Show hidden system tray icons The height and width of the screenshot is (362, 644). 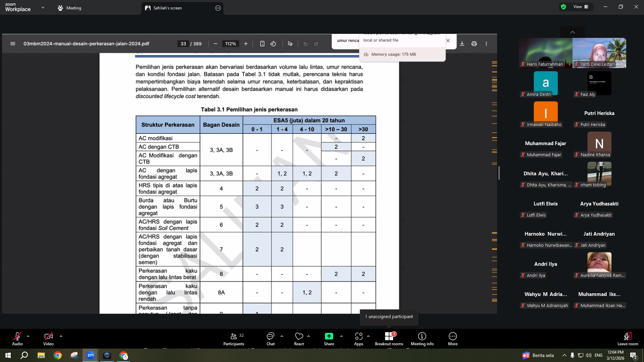564,355
